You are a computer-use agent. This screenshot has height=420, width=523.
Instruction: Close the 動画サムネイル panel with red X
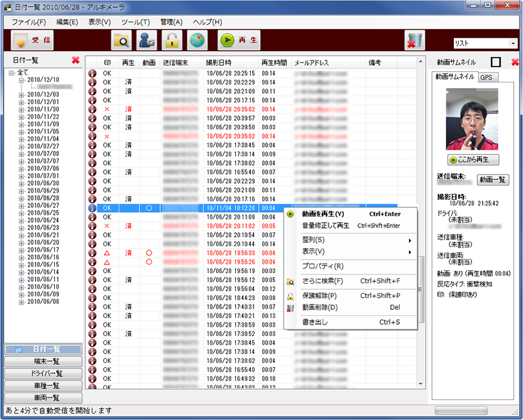[x=515, y=62]
